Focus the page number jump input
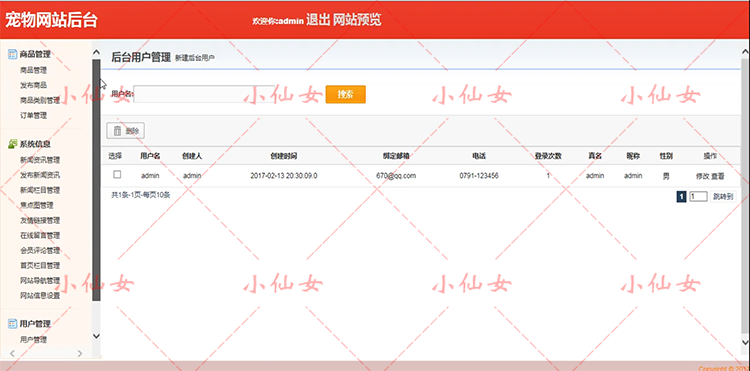The width and height of the screenshot is (750, 371). (x=698, y=196)
